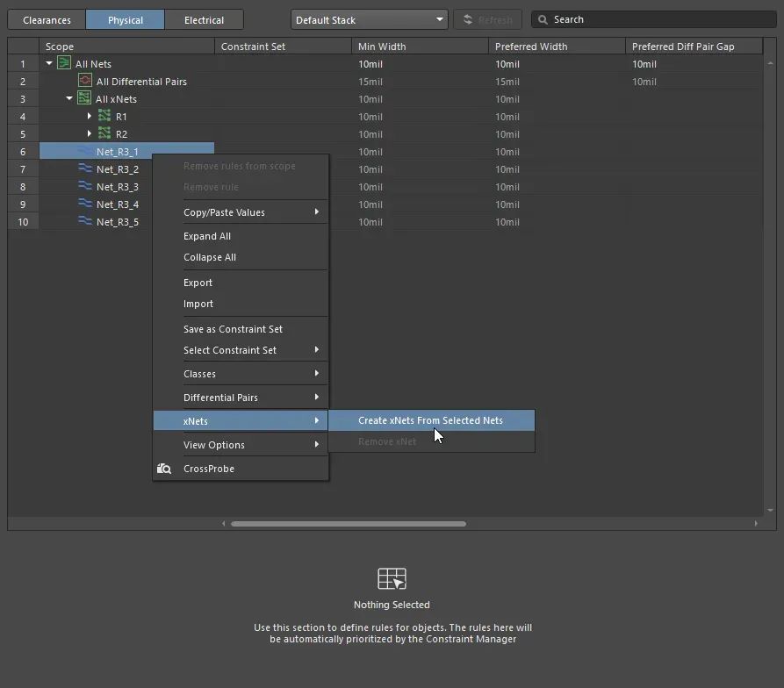
Task: Click the Min Width column header
Action: 420,47
